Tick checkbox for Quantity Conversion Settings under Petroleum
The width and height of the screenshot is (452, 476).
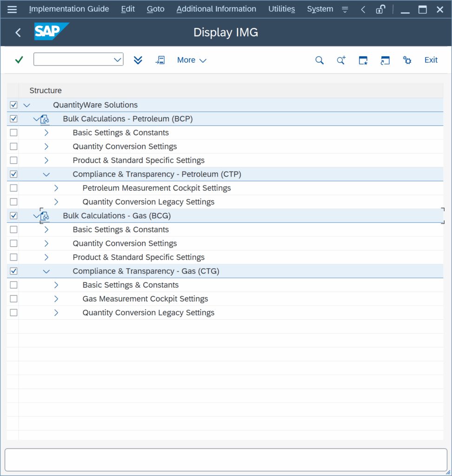[13, 146]
